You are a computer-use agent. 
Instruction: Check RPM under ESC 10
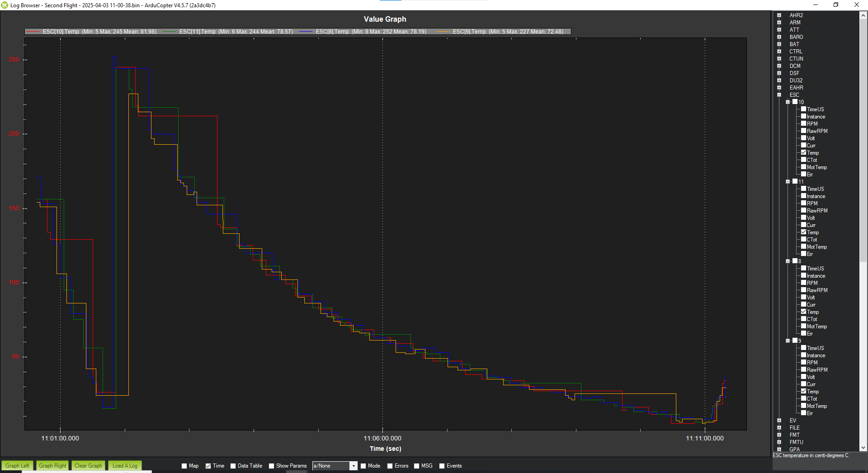[x=803, y=123]
